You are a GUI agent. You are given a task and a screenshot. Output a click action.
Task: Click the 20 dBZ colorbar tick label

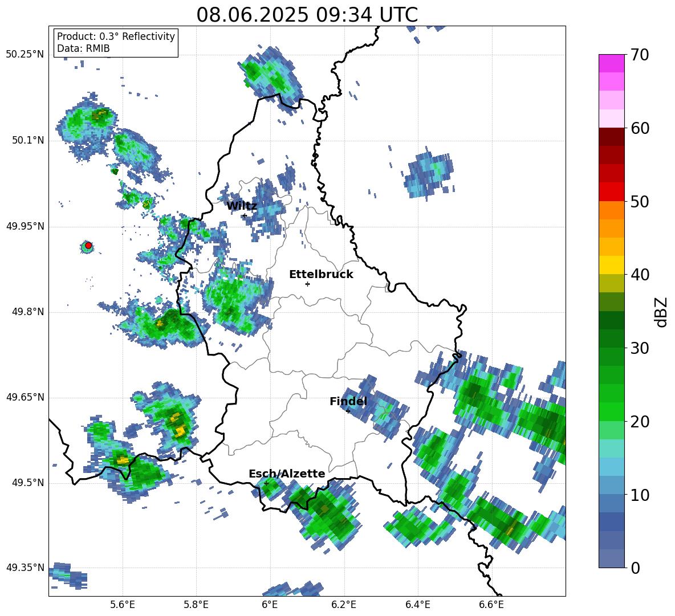639,422
